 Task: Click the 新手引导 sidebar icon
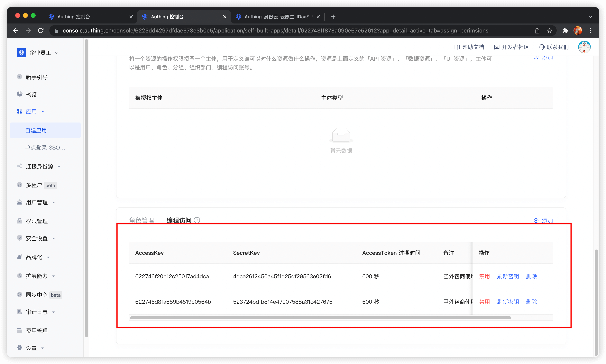[x=19, y=77]
